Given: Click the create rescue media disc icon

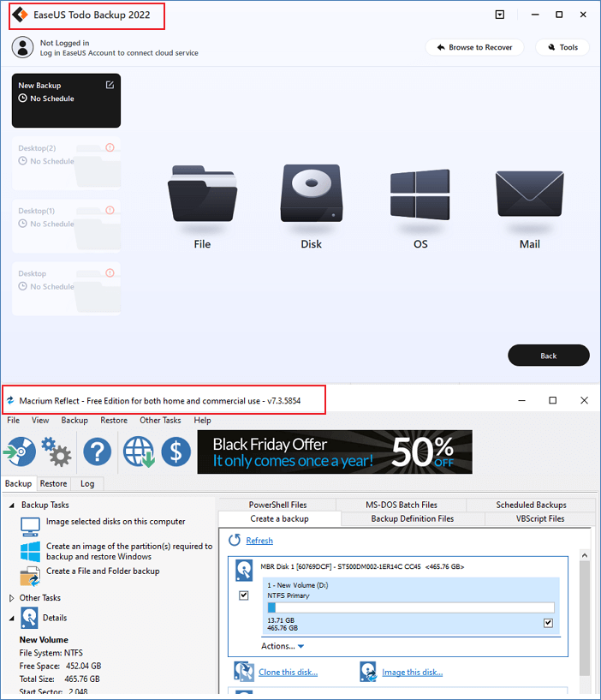Looking at the screenshot, I should tap(19, 452).
